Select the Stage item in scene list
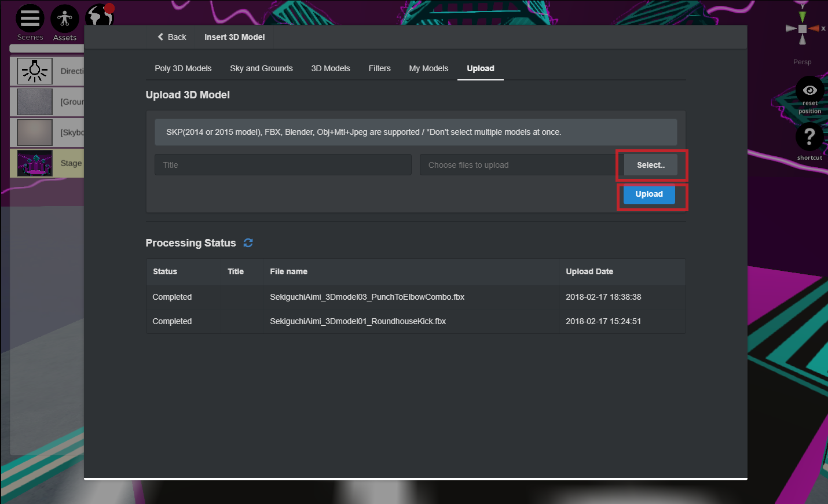The height and width of the screenshot is (504, 828). (x=47, y=163)
